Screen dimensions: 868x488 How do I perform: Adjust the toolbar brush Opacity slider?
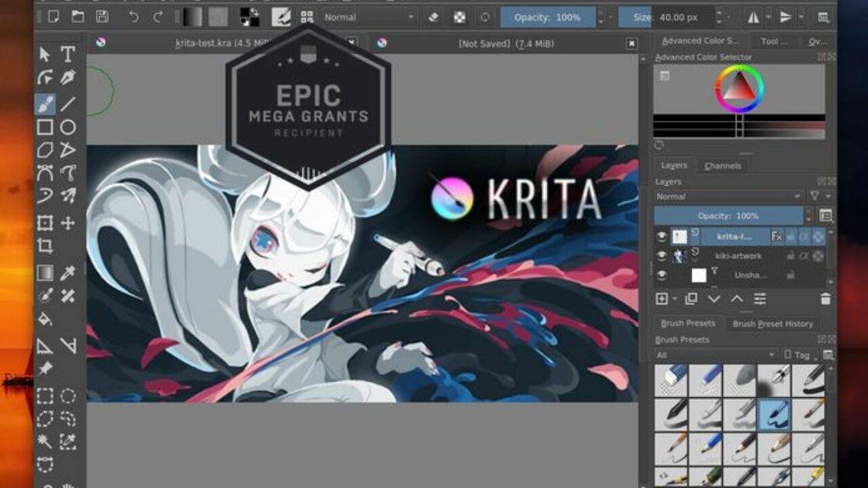tap(548, 17)
